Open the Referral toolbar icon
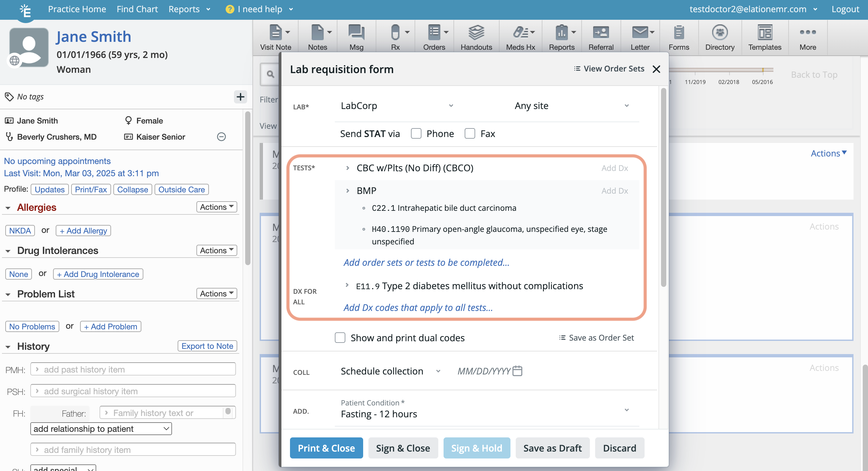Image resolution: width=868 pixels, height=471 pixels. (600, 33)
